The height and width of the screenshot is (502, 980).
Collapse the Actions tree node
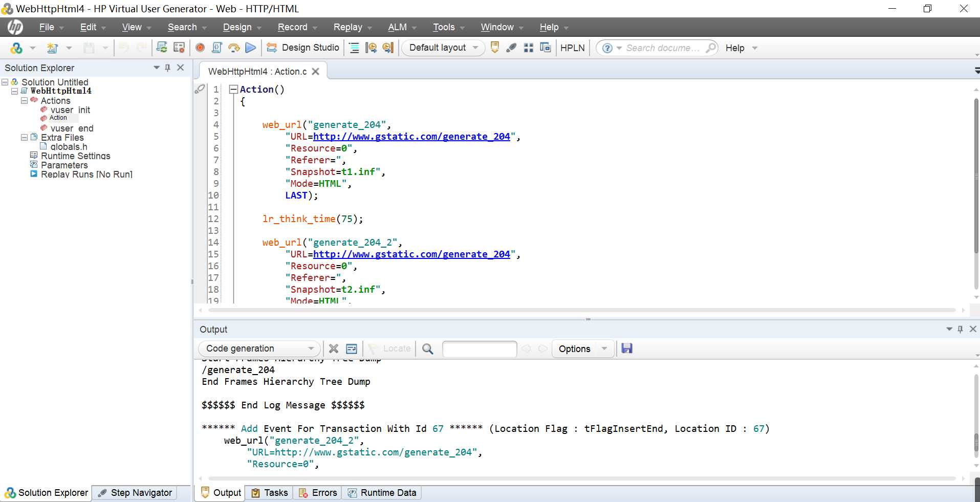(x=24, y=100)
